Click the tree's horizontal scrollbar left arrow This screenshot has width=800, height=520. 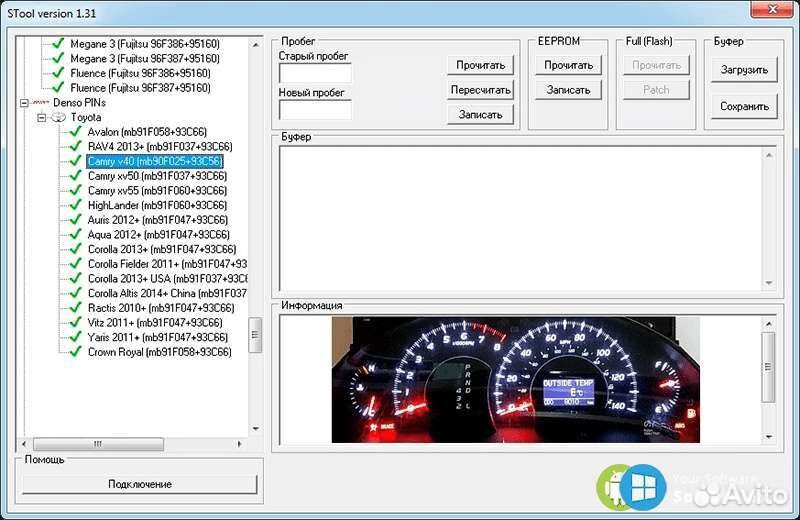click(24, 444)
